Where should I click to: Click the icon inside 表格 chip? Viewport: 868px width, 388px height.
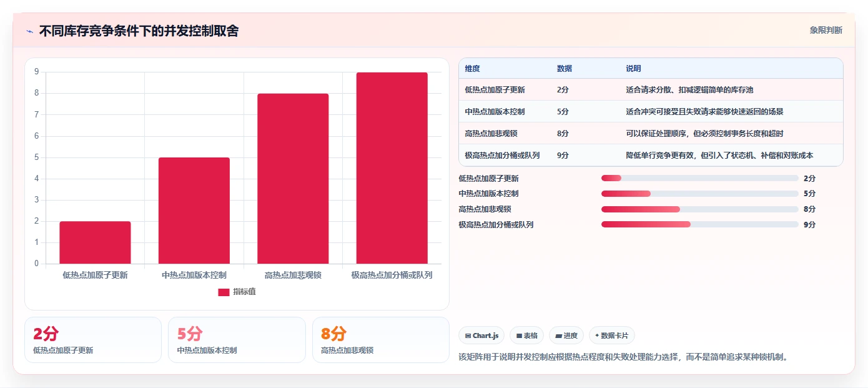tap(519, 336)
